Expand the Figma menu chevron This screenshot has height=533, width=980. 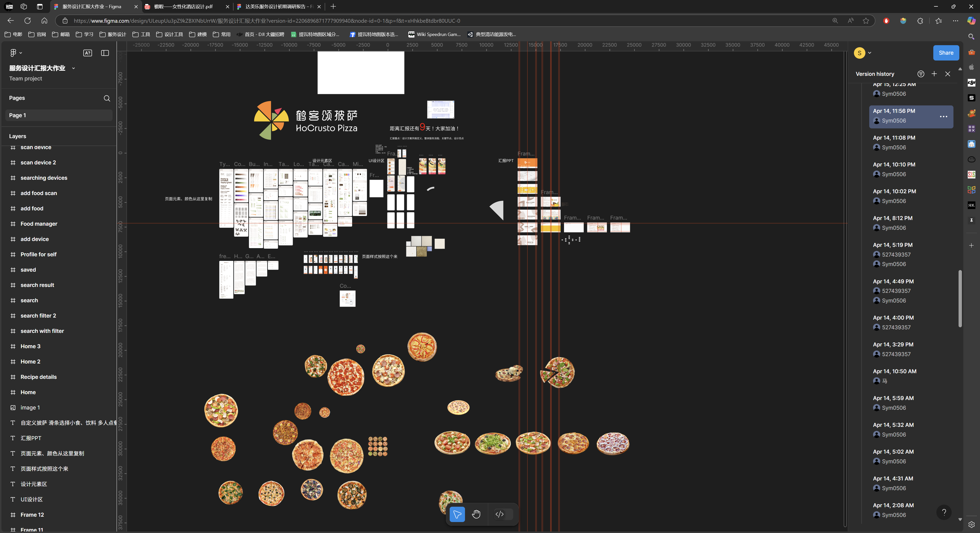pos(20,53)
